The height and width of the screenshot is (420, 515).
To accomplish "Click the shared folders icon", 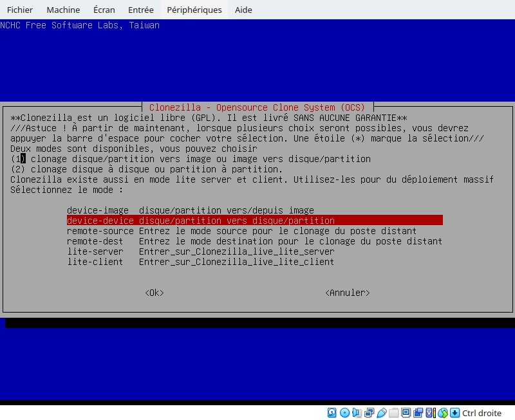I will click(393, 413).
